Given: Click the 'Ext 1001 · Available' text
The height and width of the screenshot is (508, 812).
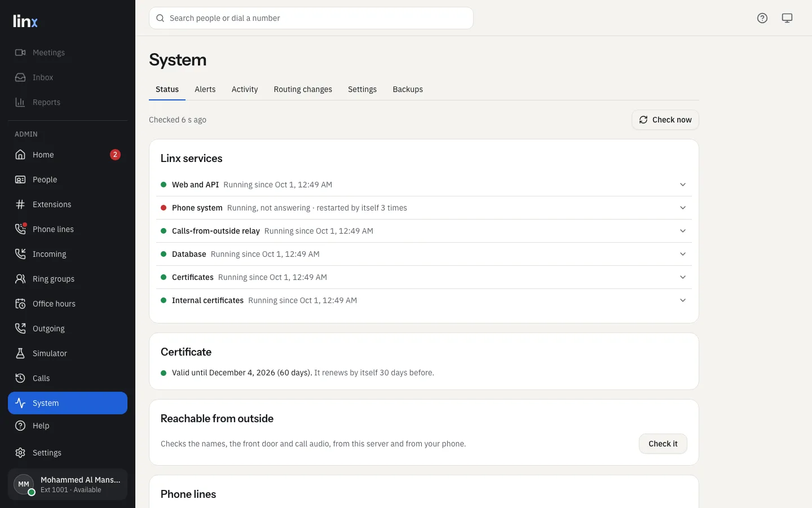Looking at the screenshot, I should 71,490.
